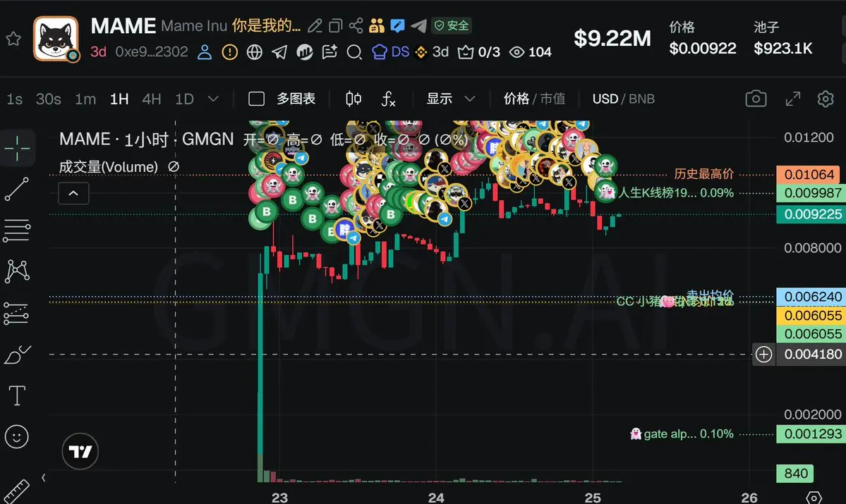846x504 pixels.
Task: Open the fx indicators menu
Action: coord(389,99)
